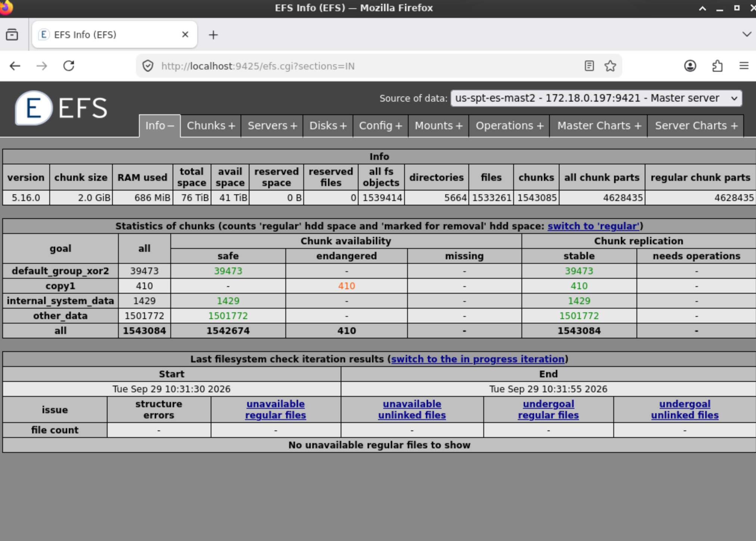
Task: Open the Source of data dropdown
Action: pyautogui.click(x=596, y=98)
